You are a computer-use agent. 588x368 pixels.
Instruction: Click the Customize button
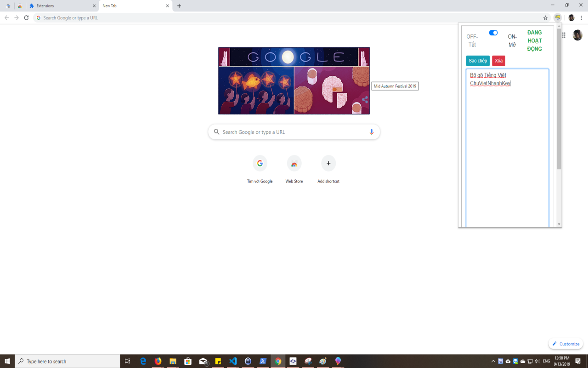(565, 344)
